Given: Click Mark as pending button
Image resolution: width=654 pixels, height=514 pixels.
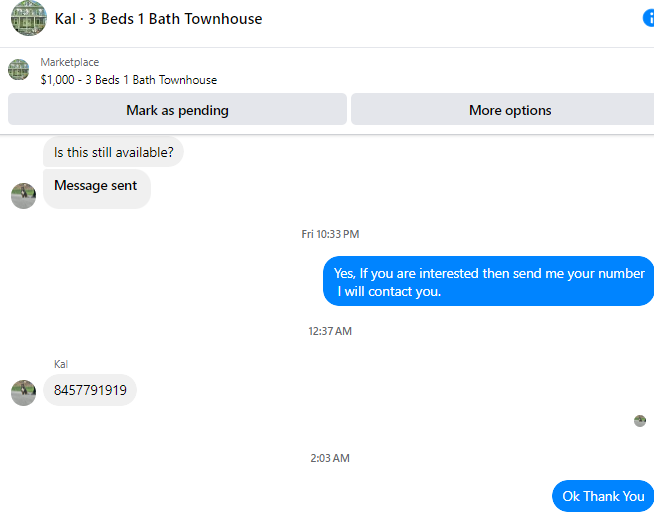Looking at the screenshot, I should click(177, 109).
